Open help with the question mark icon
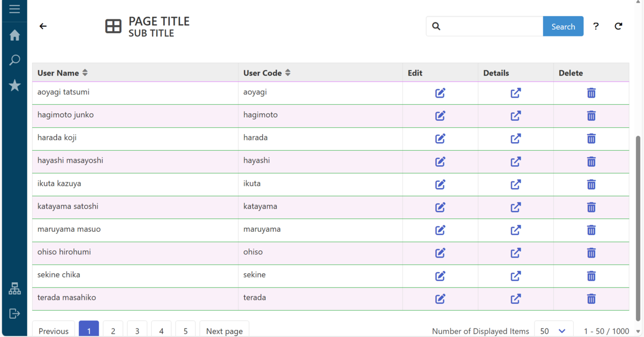644x337 pixels. coord(596,26)
